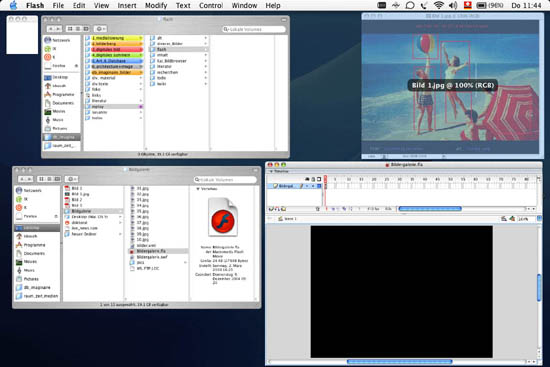Delete layer using the timeline trash icon
The width and height of the screenshot is (550, 367).
(x=318, y=209)
